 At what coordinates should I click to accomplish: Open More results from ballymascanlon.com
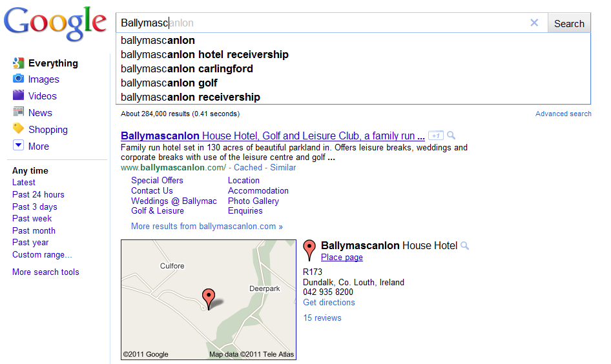pyautogui.click(x=207, y=226)
